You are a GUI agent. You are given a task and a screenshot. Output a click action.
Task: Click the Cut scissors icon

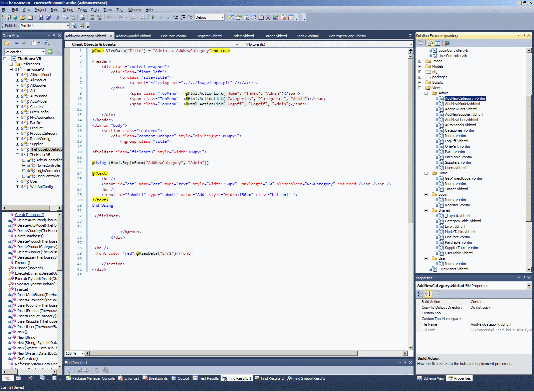58,17
